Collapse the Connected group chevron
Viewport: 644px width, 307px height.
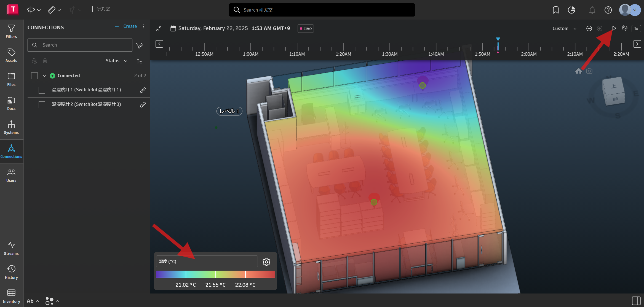pos(44,76)
